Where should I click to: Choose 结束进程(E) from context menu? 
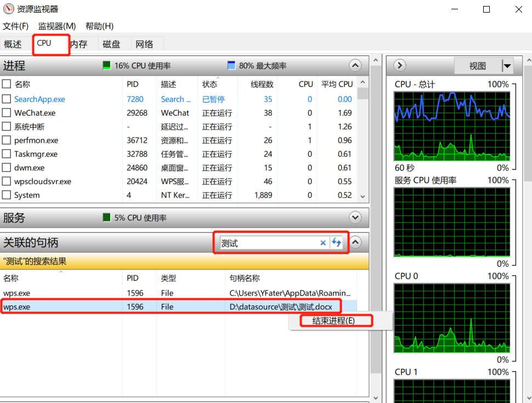pyautogui.click(x=333, y=321)
